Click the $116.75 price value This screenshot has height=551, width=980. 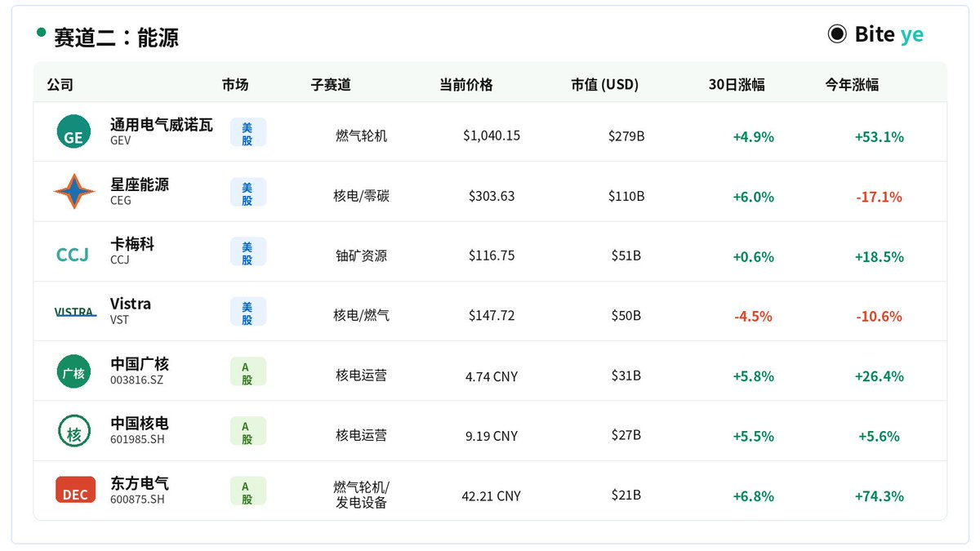coord(492,256)
